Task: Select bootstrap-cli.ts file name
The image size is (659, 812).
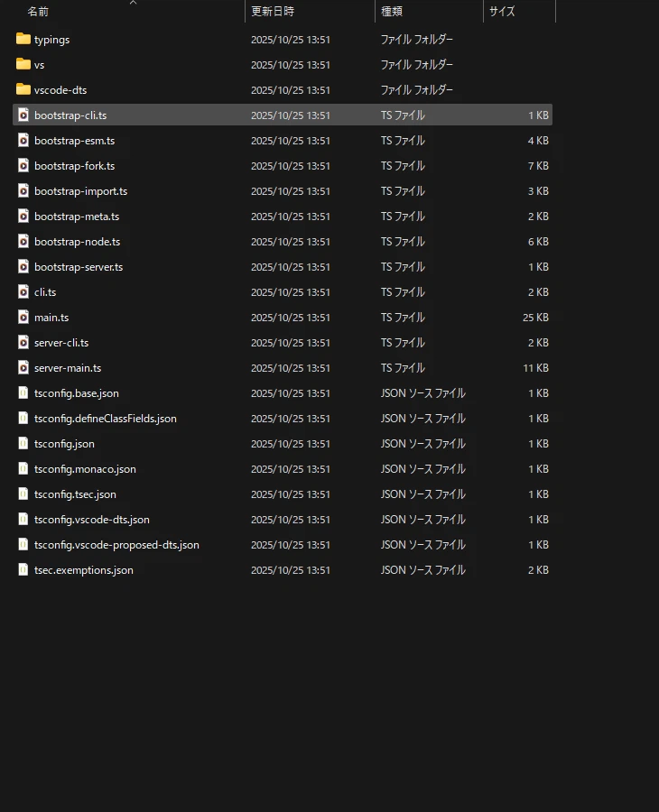Action: [70, 115]
